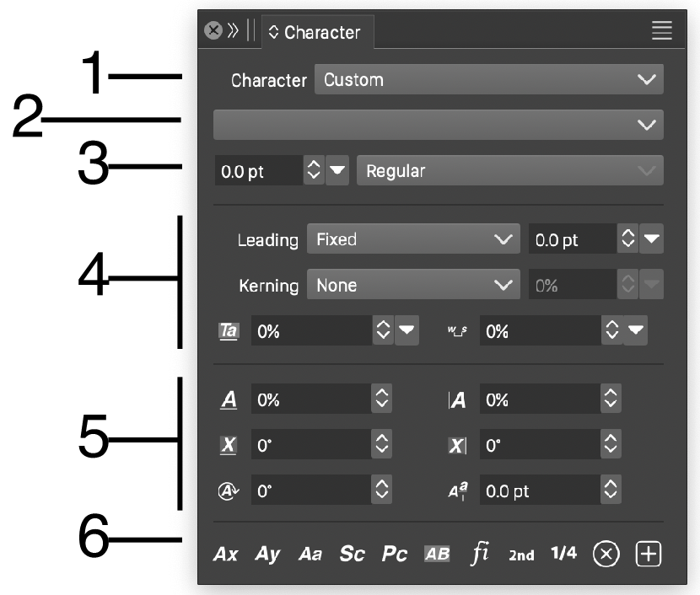This screenshot has height=595, width=700.
Task: Click the plus icon at bottom right
Action: 649,554
